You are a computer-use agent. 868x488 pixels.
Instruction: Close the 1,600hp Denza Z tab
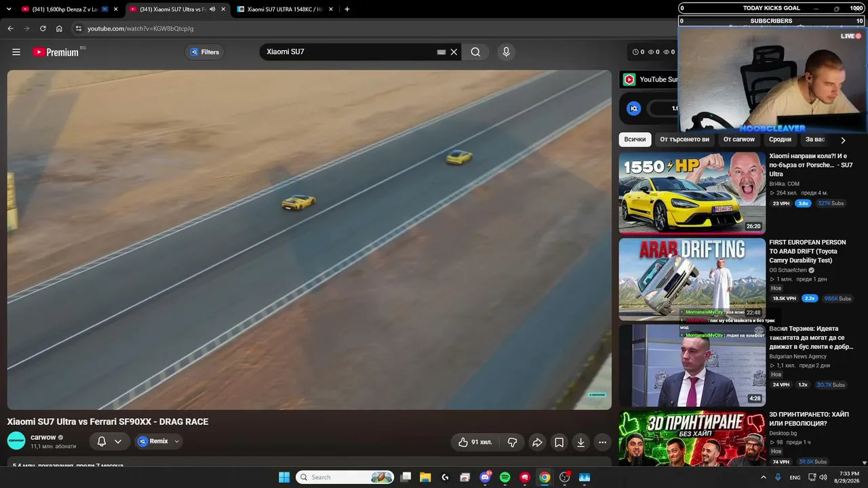pyautogui.click(x=116, y=9)
